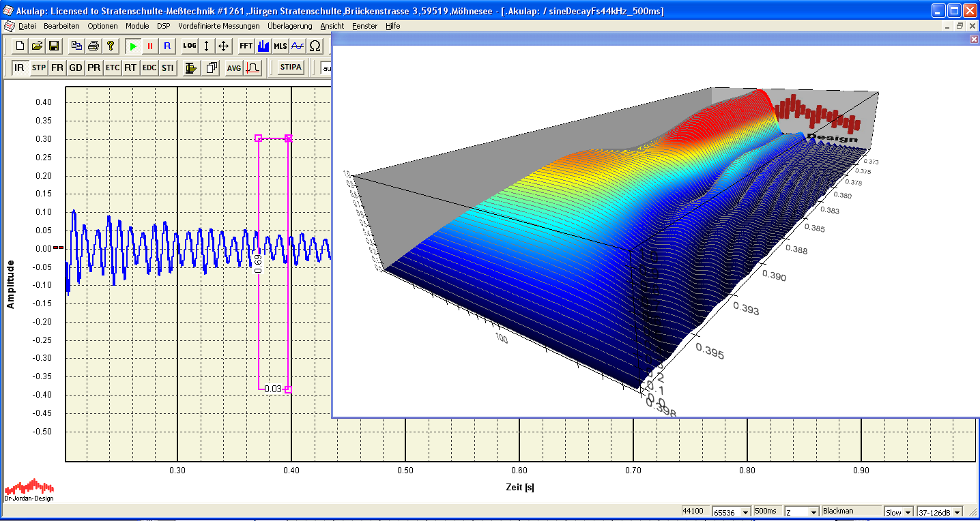
Task: Open the Slow speed dropdown
Action: (x=908, y=512)
